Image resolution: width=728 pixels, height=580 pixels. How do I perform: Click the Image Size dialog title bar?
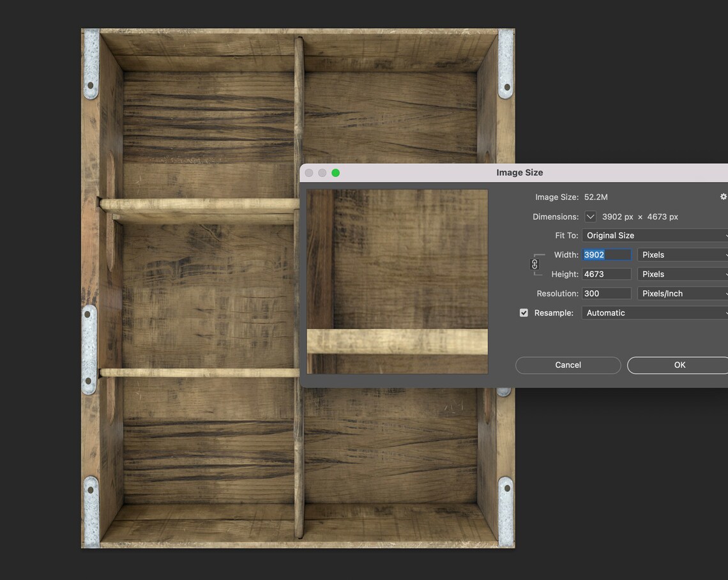tap(514, 172)
